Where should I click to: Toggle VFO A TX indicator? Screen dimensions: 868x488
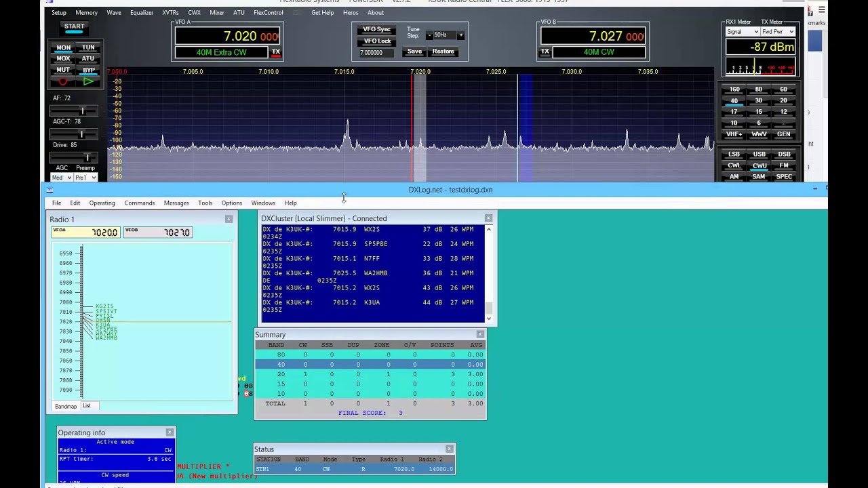click(x=275, y=52)
